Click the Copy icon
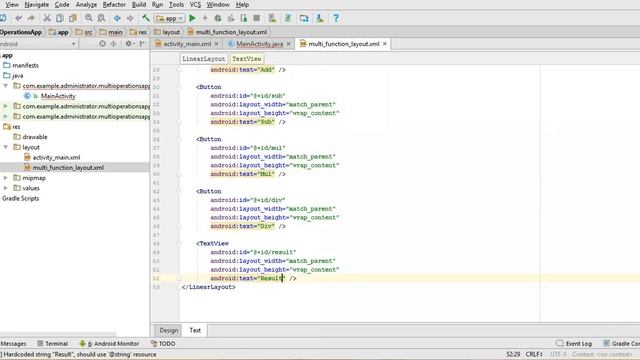The height and width of the screenshot is (360, 640). pos(60,18)
